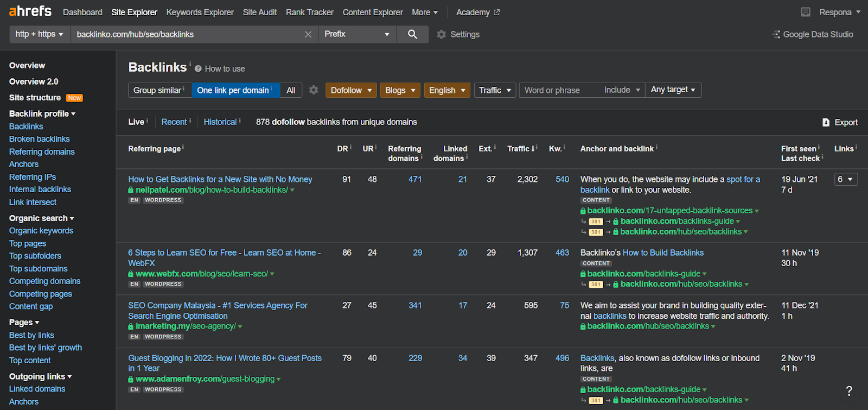Collapse the Backlink profile sidebar section
The height and width of the screenshot is (410, 868).
click(42, 113)
